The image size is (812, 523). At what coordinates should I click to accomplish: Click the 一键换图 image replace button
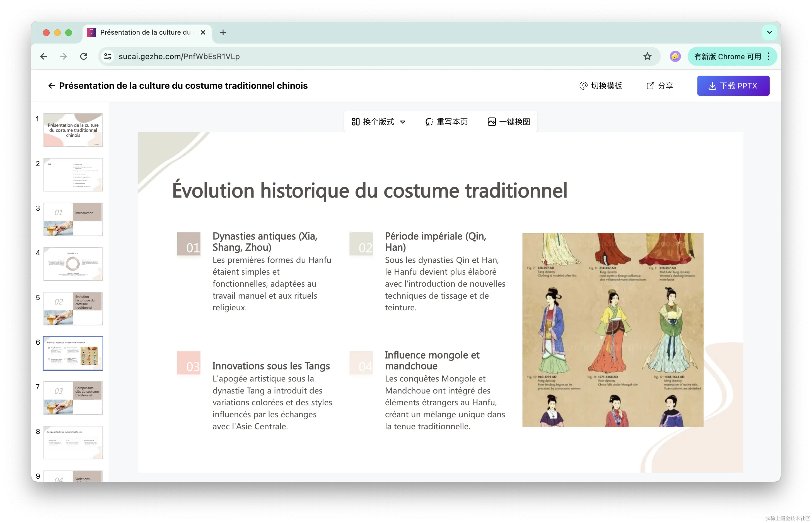point(509,122)
